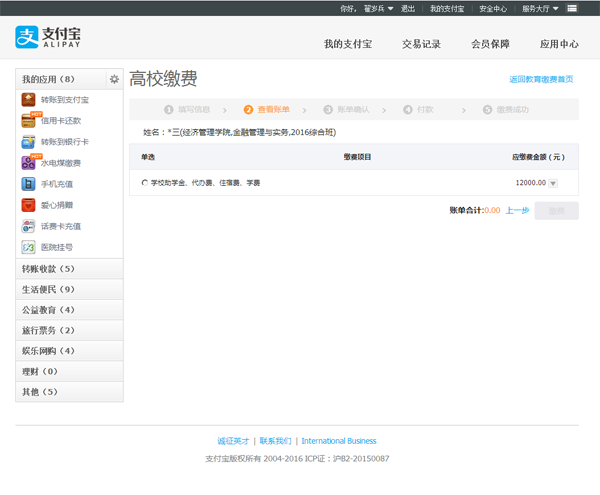Screen dimensions: 600x495
Task: Expand the 生活便民 (9) section
Action: (x=69, y=289)
